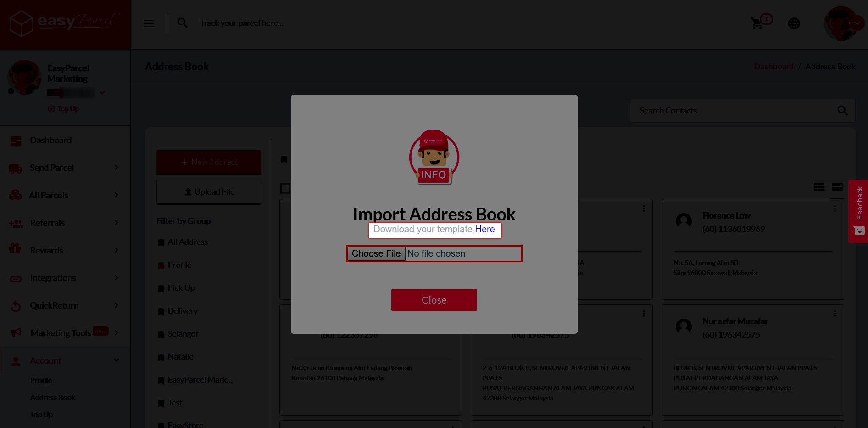Filter by Delivery group
This screenshot has height=428, width=868.
(x=183, y=311)
